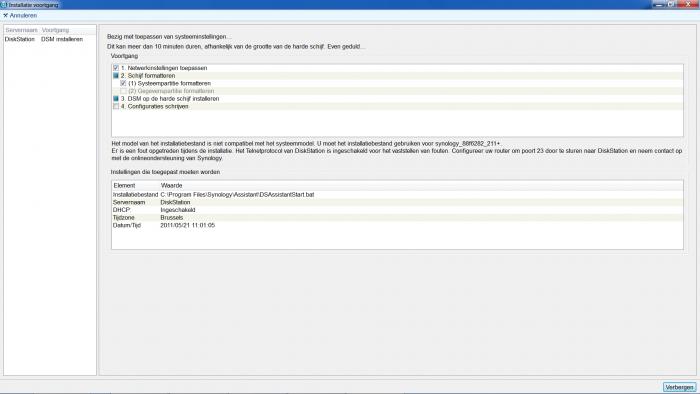
Task: Click the Waarde column header
Action: click(171, 185)
